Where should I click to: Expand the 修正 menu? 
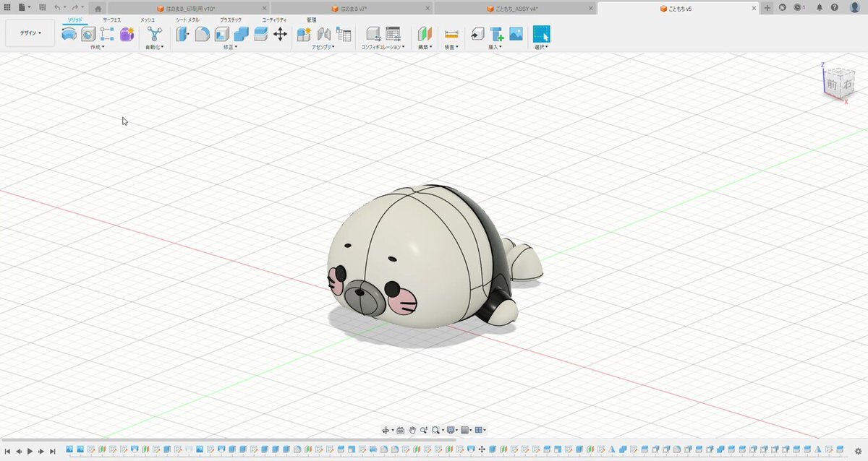pyautogui.click(x=231, y=47)
